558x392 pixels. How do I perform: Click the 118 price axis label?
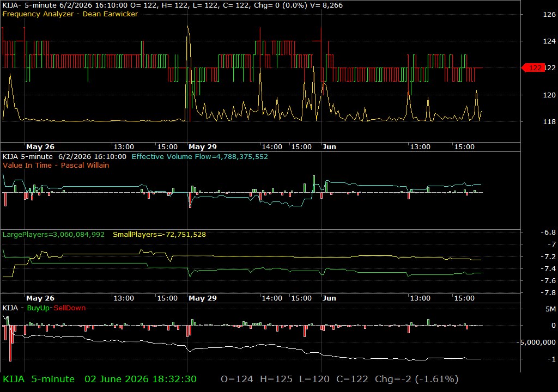coord(549,121)
